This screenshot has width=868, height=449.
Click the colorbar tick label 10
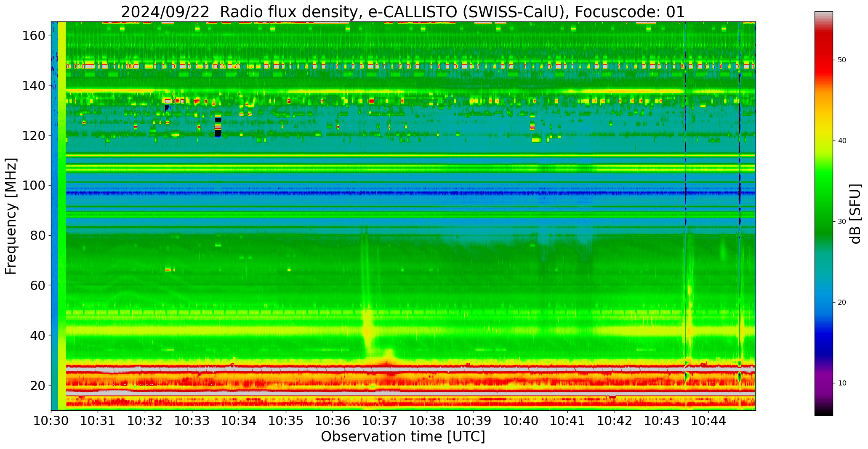tap(842, 383)
